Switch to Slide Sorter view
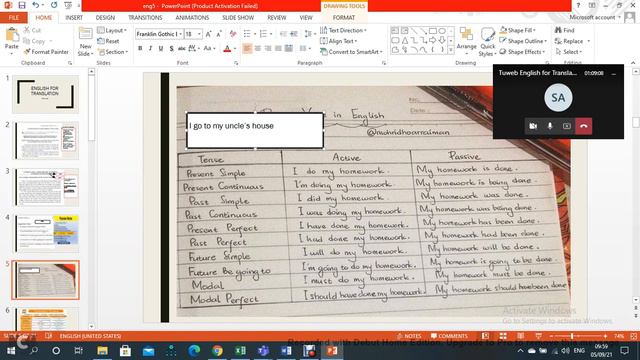 tap(503, 336)
